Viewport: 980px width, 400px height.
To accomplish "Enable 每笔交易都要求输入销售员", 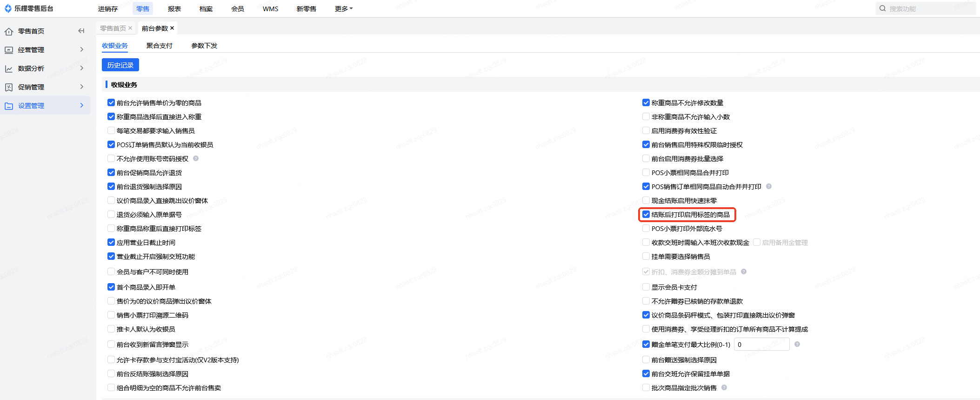I will pyautogui.click(x=111, y=130).
